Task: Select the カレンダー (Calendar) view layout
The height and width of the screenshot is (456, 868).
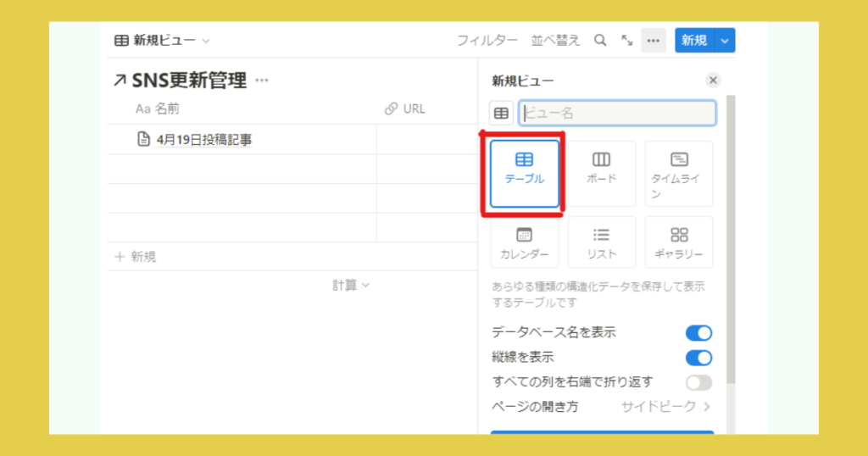Action: point(525,242)
